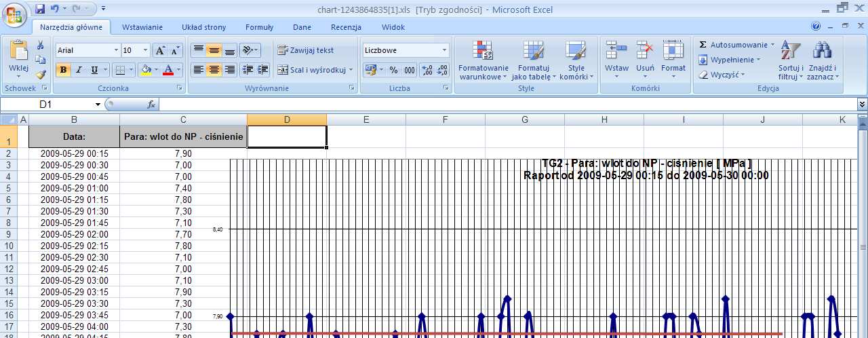This screenshot has width=868, height=338.
Task: Open the accounting number format icon
Action: tap(370, 70)
